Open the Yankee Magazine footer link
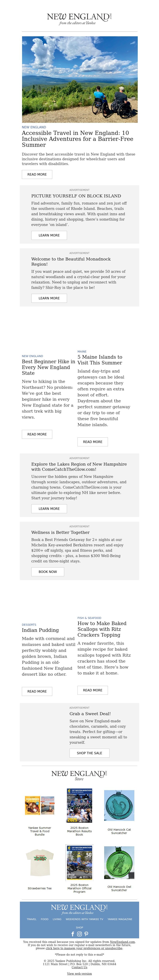The height and width of the screenshot is (980, 159). click(x=120, y=919)
